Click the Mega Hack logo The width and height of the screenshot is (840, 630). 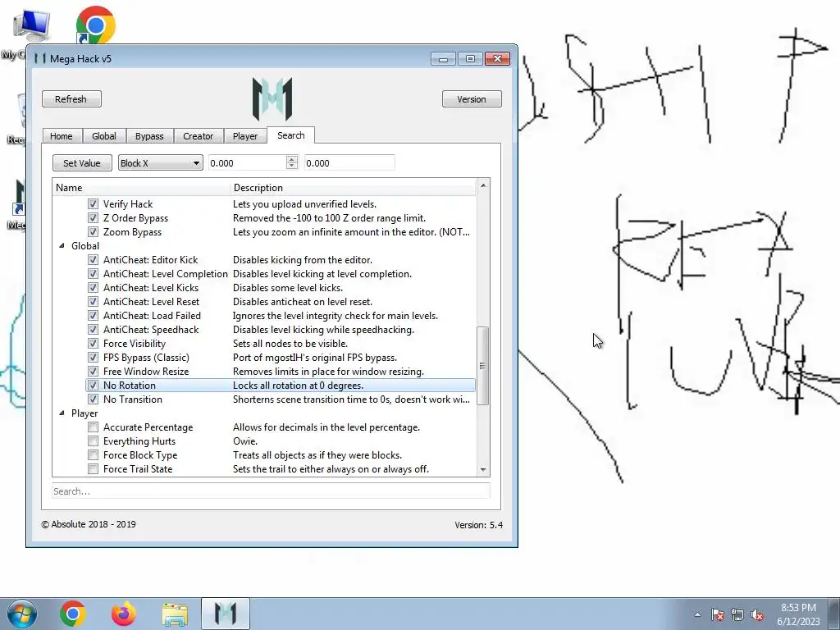[272, 99]
